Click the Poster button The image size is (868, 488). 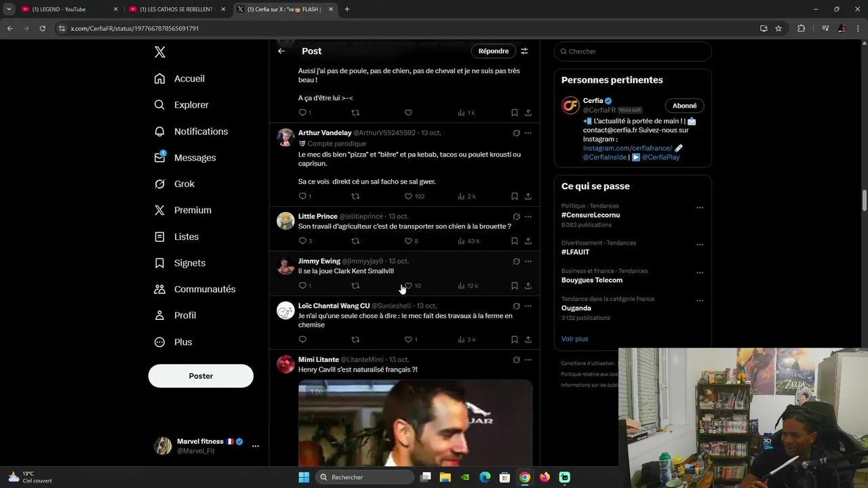tap(201, 376)
